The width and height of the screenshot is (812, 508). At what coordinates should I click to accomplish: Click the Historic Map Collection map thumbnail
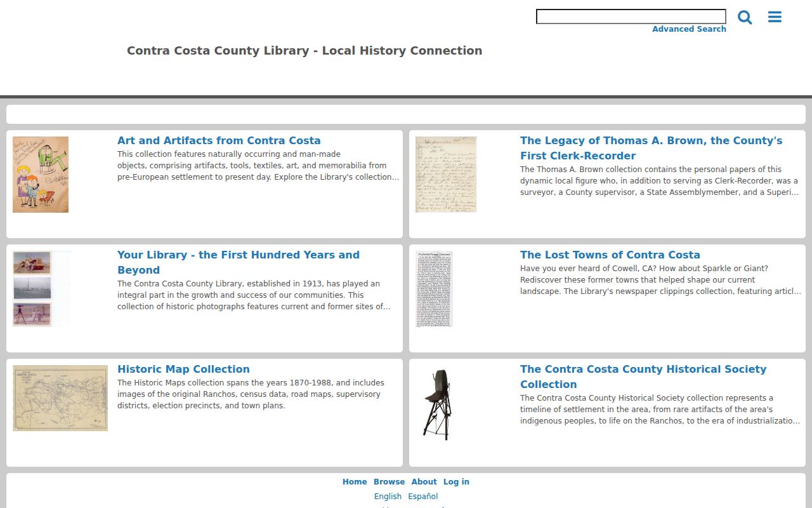pyautogui.click(x=60, y=398)
